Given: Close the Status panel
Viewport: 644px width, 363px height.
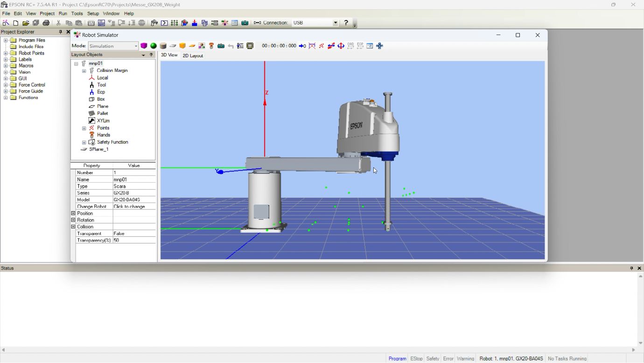Looking at the screenshot, I should click(639, 268).
